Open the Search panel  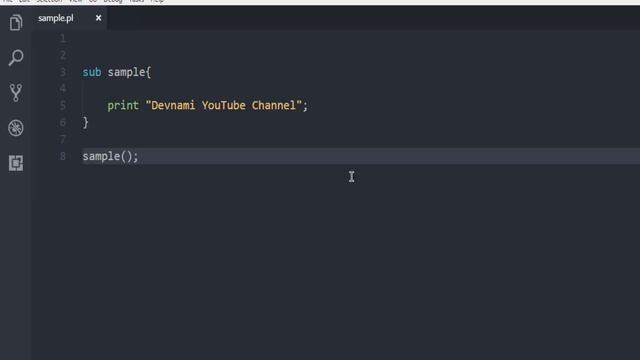tap(16, 58)
